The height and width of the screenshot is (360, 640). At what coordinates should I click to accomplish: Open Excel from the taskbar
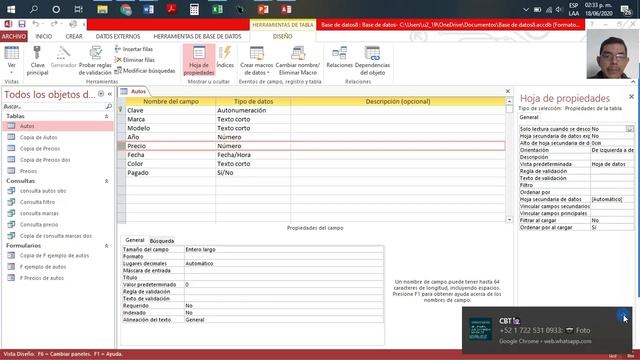217,9
